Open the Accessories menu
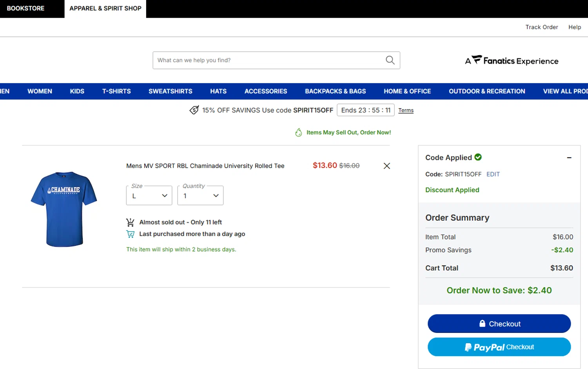588x369 pixels. click(x=266, y=91)
